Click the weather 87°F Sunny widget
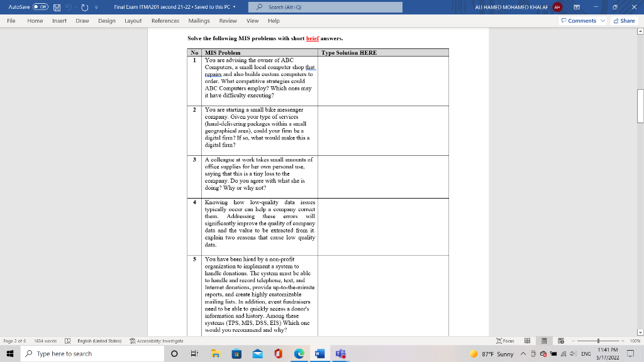 coord(491,354)
